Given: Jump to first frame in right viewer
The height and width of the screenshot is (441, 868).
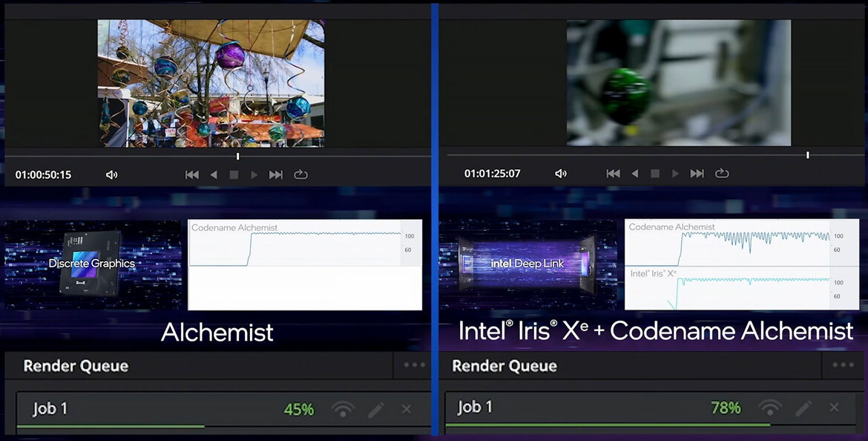Looking at the screenshot, I should point(613,174).
